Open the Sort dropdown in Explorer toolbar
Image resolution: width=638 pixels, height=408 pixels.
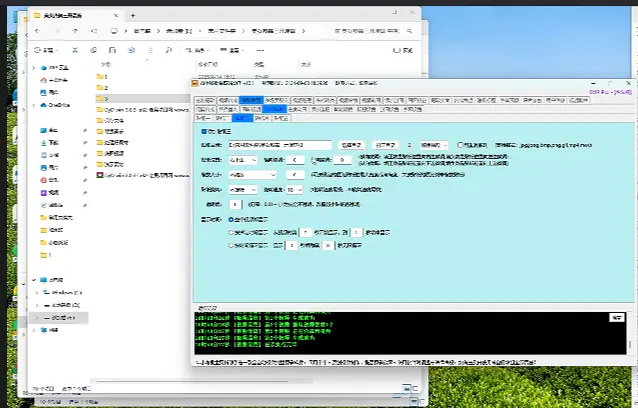204,48
